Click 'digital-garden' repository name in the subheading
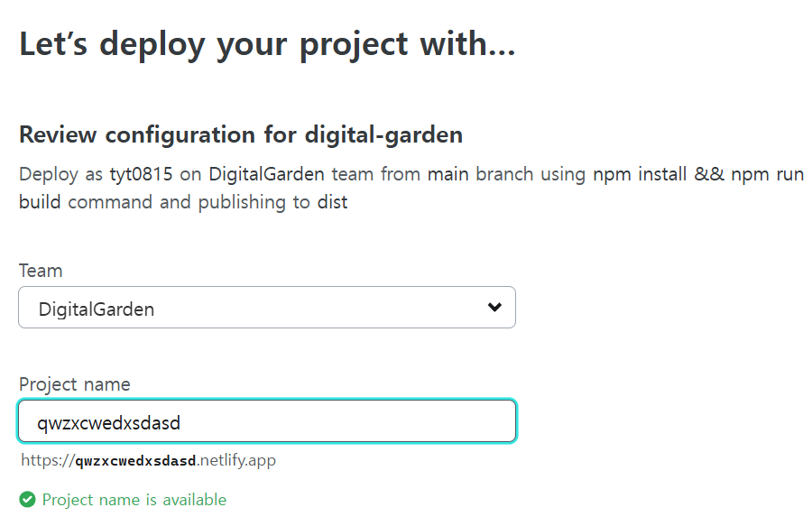Image resolution: width=812 pixels, height=526 pixels. tap(383, 135)
